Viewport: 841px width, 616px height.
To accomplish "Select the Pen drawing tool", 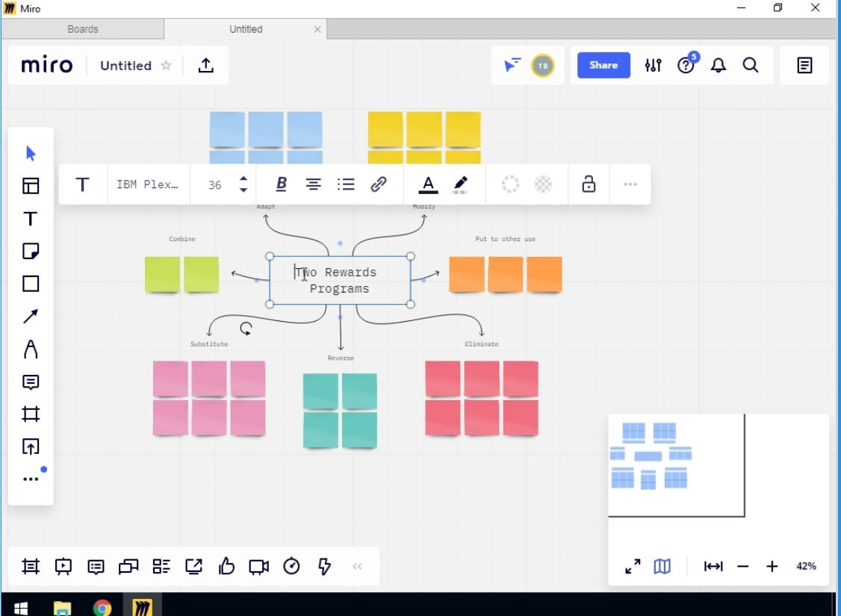I will coord(31,349).
